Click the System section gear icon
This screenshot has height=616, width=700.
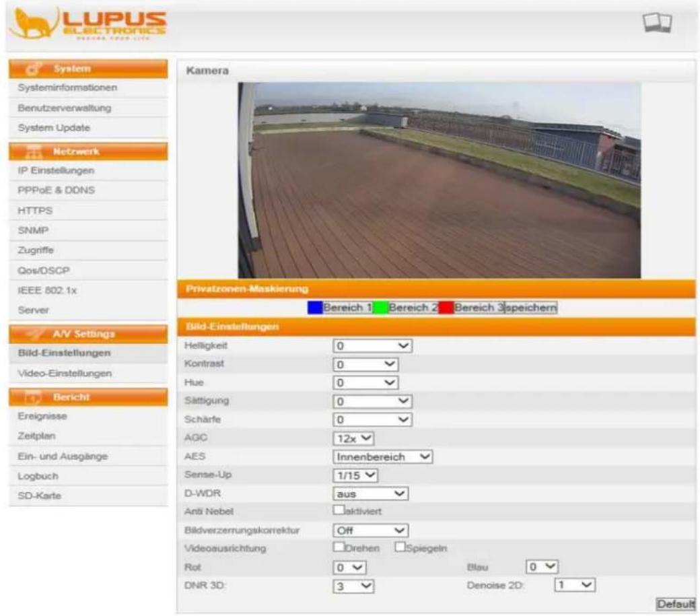[34, 69]
